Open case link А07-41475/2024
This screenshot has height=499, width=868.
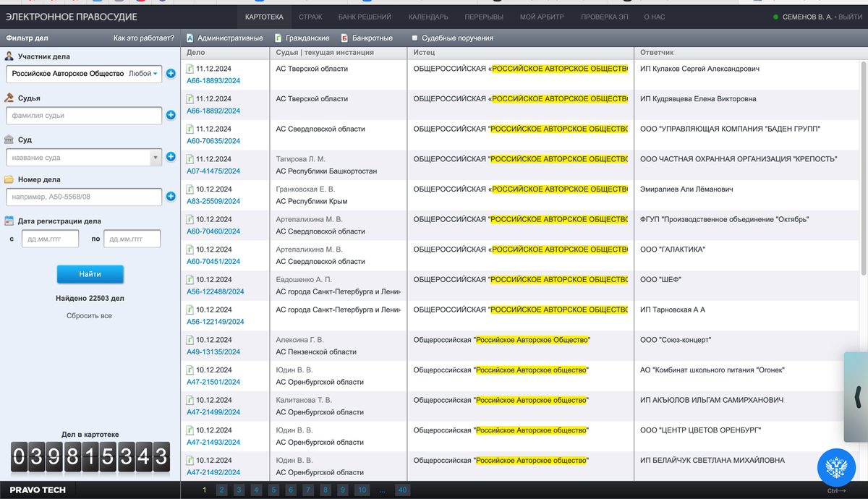pos(213,171)
